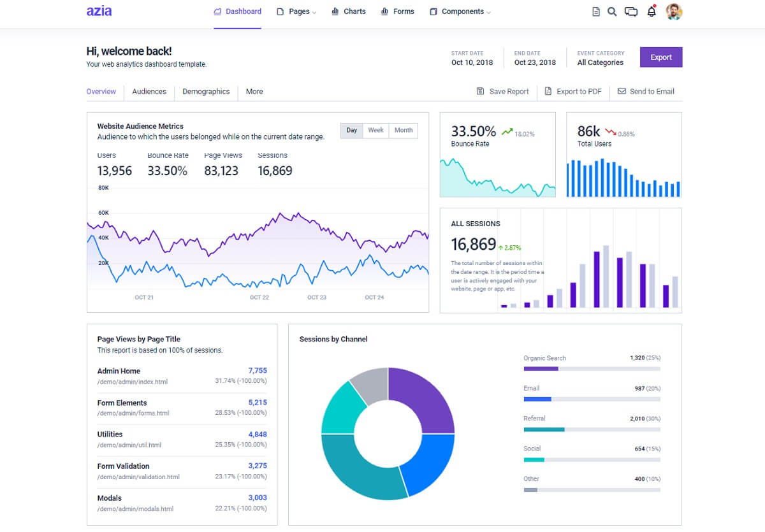Open the Admin Home page link
Image resolution: width=765 pixels, height=532 pixels.
pos(118,371)
